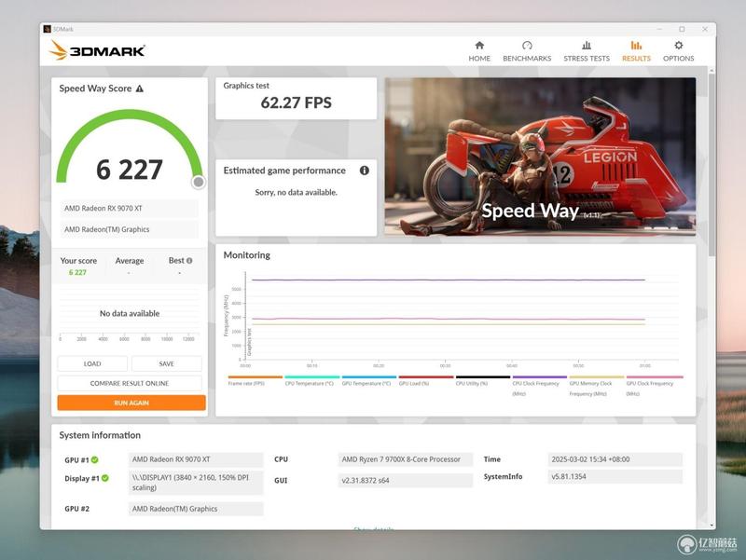Click the orange RUN AGAIN button

click(131, 403)
